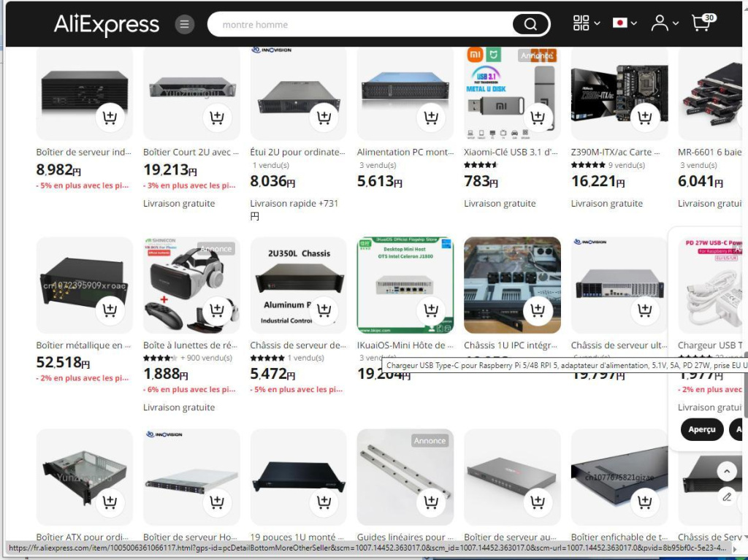Viewport: 748px width, 560px height.
Task: Click the search magnifier button
Action: pyautogui.click(x=530, y=24)
